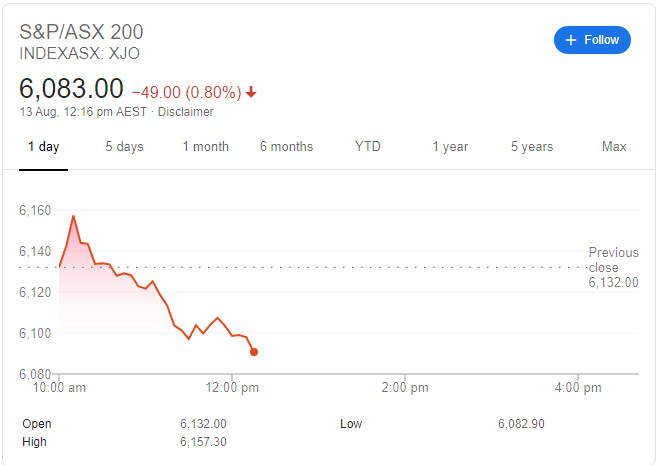Click the red endpoint dot on chart
Viewport: 663px width, 465px height.
tap(254, 352)
